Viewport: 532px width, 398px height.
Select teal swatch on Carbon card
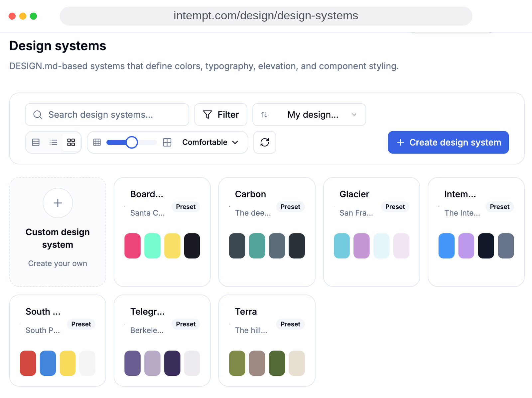pos(257,246)
